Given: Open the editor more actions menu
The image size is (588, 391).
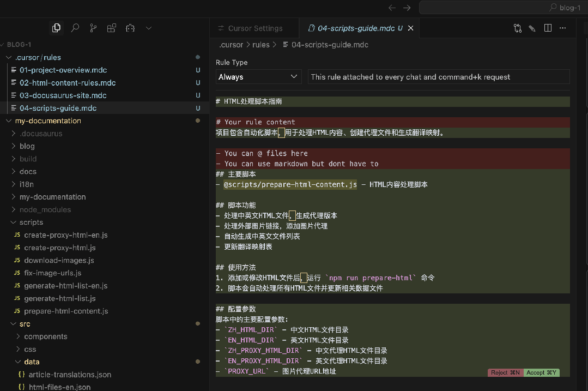Looking at the screenshot, I should pyautogui.click(x=563, y=28).
